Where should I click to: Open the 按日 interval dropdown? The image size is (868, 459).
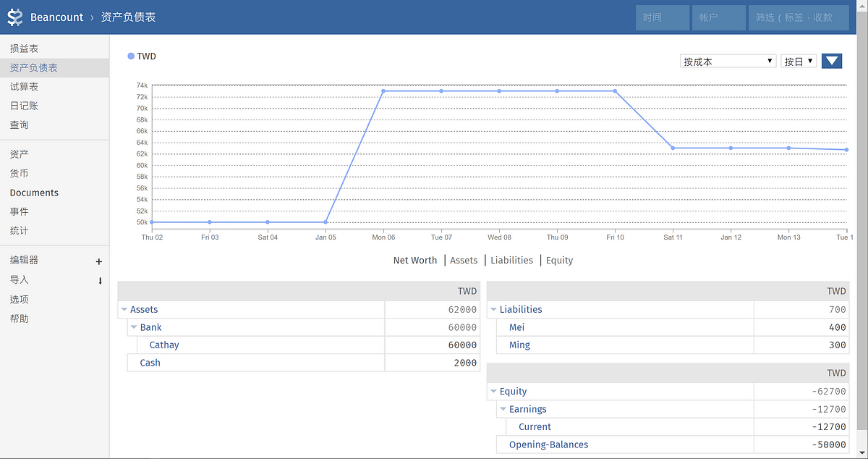click(799, 62)
